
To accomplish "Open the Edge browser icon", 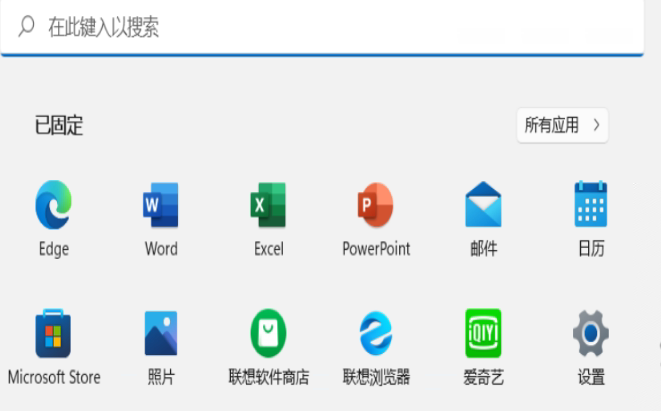I will click(54, 205).
